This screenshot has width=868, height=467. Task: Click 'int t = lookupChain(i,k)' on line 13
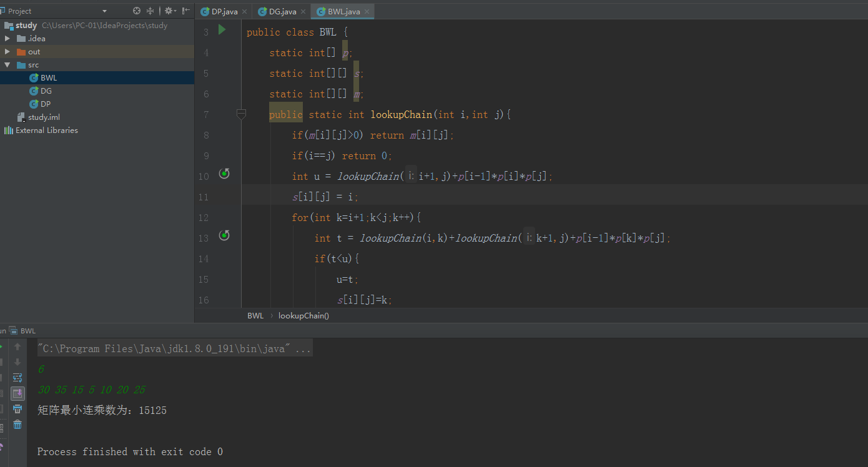point(382,238)
